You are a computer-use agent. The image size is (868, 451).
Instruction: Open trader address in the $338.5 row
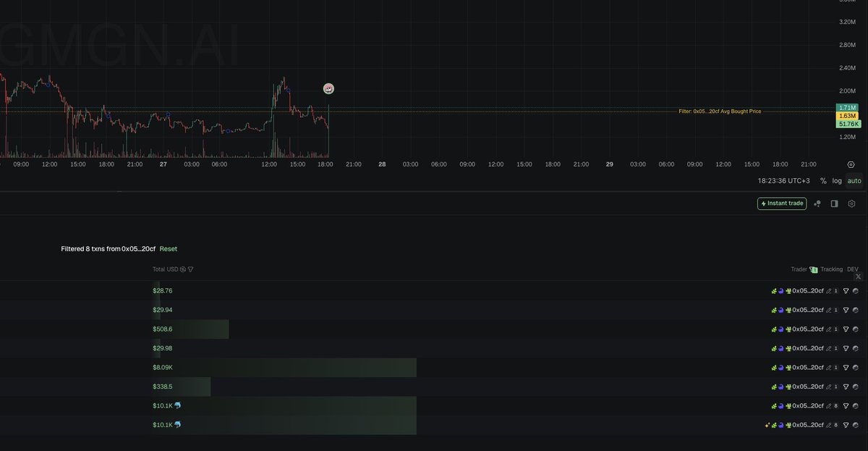808,387
